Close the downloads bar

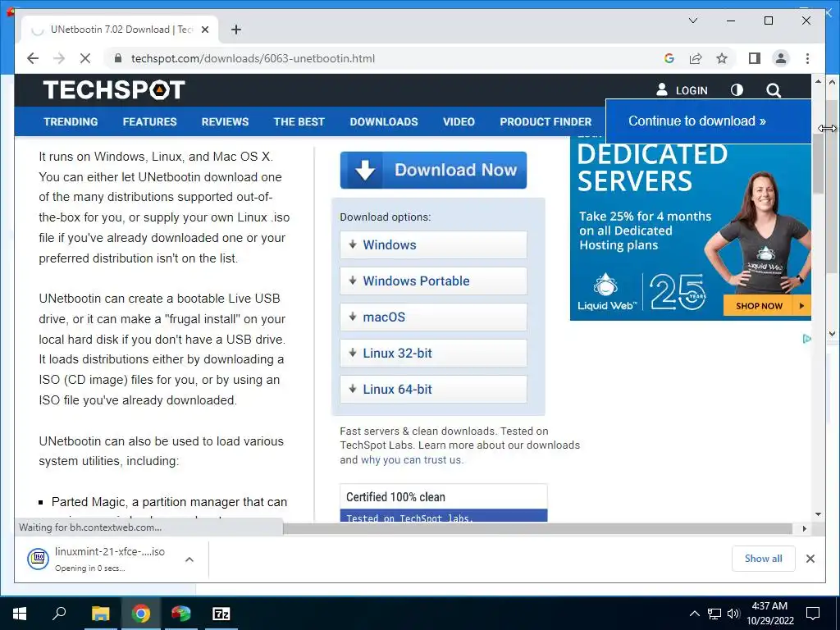(x=810, y=559)
